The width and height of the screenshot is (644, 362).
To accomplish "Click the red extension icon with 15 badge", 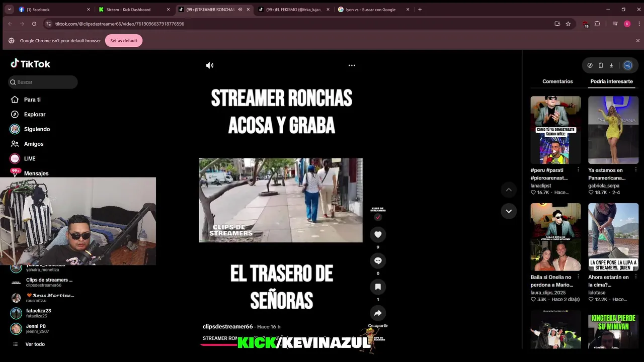I will pos(585,24).
